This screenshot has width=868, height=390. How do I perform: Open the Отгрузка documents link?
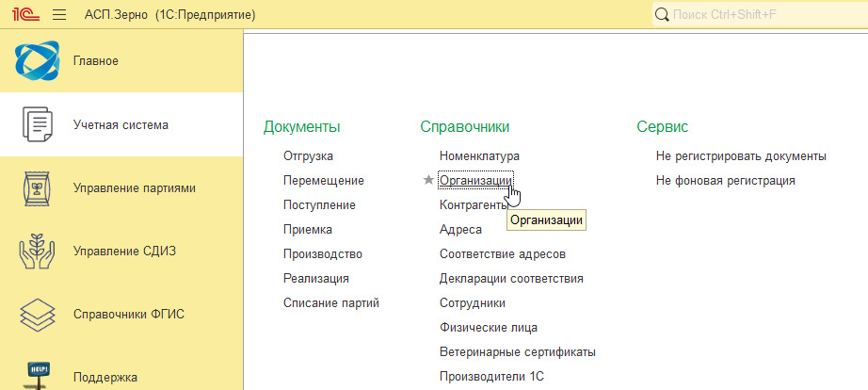coord(308,155)
